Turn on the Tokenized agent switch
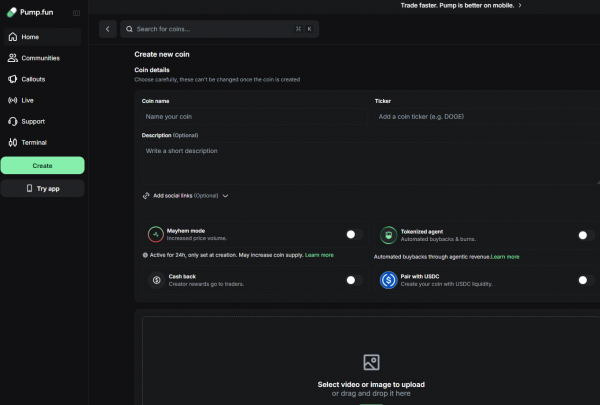The height and width of the screenshot is (405, 600). pyautogui.click(x=586, y=235)
